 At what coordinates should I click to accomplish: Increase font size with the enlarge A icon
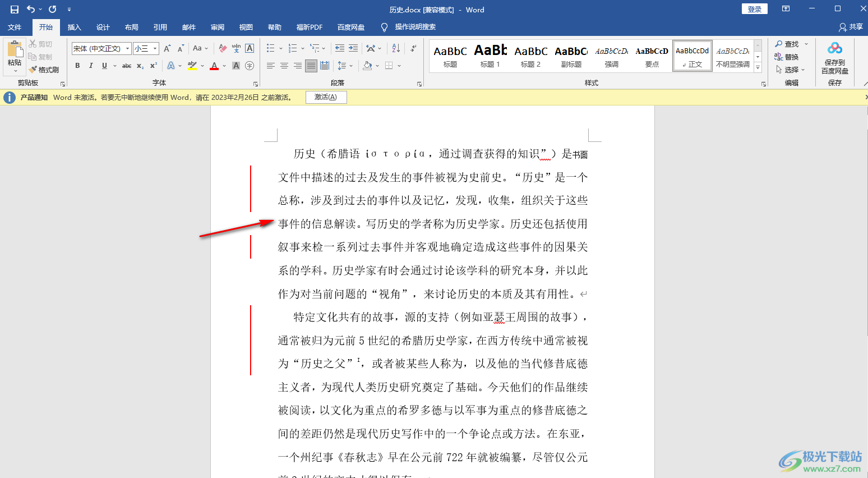click(167, 49)
